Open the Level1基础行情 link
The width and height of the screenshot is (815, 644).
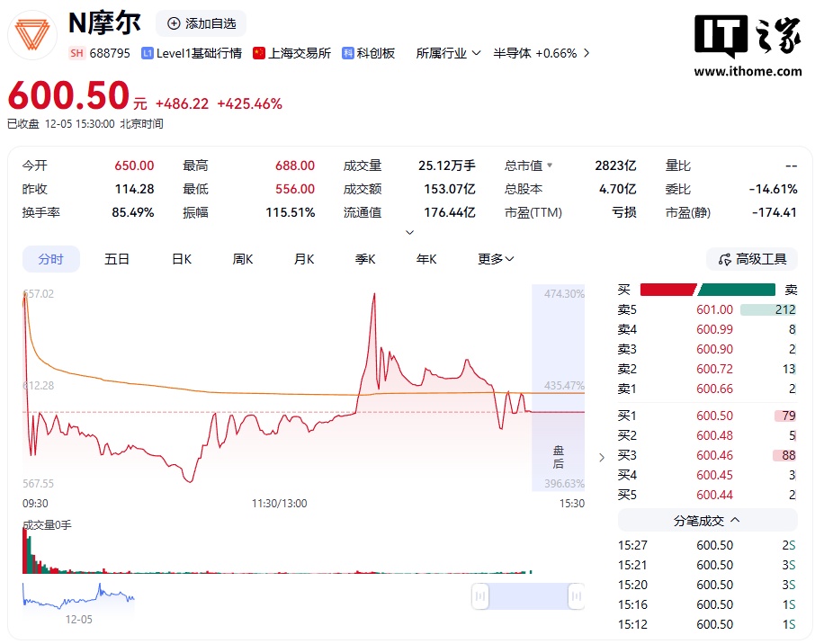[x=199, y=53]
